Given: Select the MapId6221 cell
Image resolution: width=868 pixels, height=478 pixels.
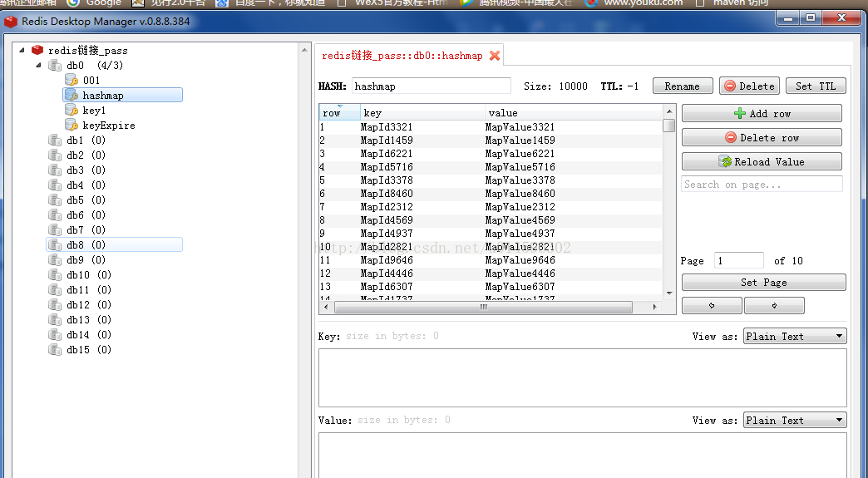Looking at the screenshot, I should (387, 154).
